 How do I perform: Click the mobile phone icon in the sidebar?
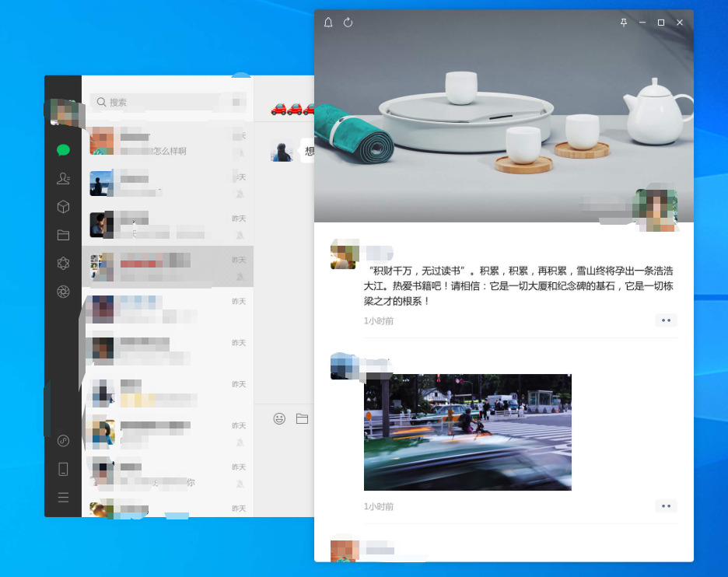[63, 469]
